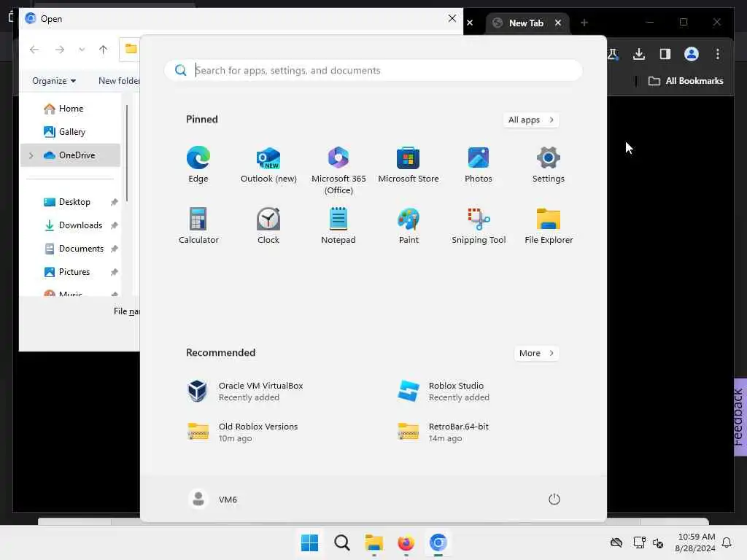Open browser Downloads icon
Viewport: 747px width, 560px height.
[639, 54]
